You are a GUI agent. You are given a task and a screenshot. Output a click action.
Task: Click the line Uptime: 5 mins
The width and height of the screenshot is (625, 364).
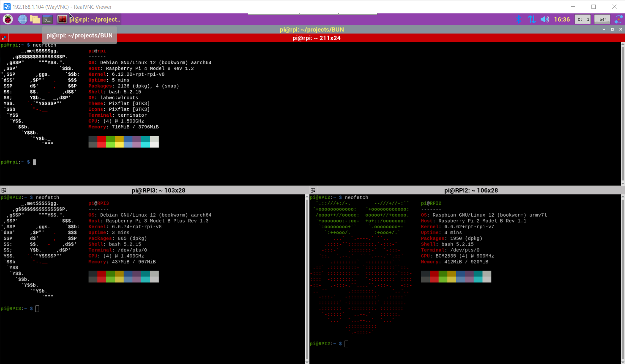[x=109, y=80]
